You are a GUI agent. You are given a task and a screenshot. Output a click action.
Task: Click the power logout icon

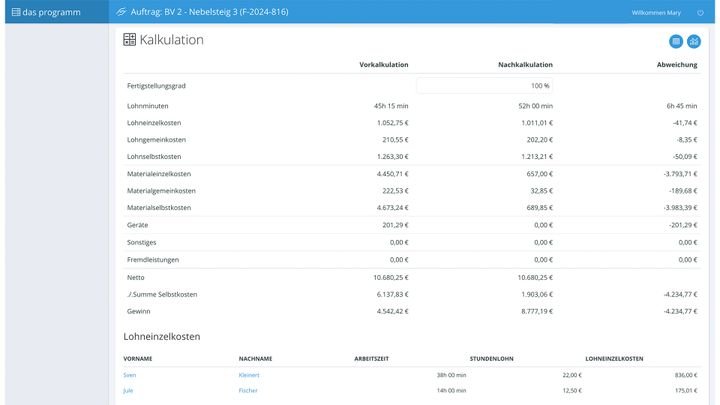click(700, 13)
